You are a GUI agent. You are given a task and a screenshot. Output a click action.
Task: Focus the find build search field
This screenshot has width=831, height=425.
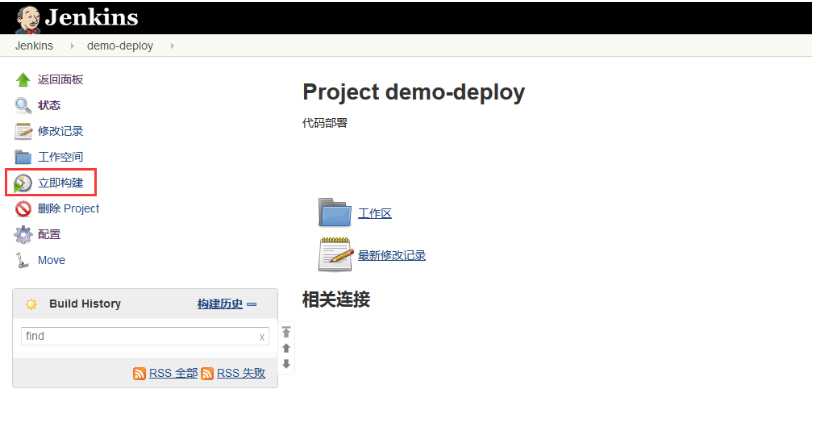click(x=145, y=337)
